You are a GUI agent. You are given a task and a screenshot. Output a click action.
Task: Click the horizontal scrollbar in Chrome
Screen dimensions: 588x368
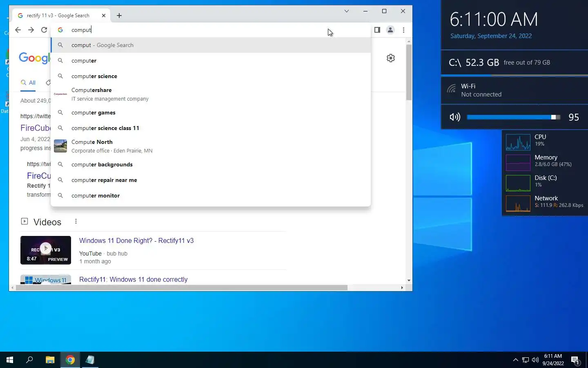181,288
